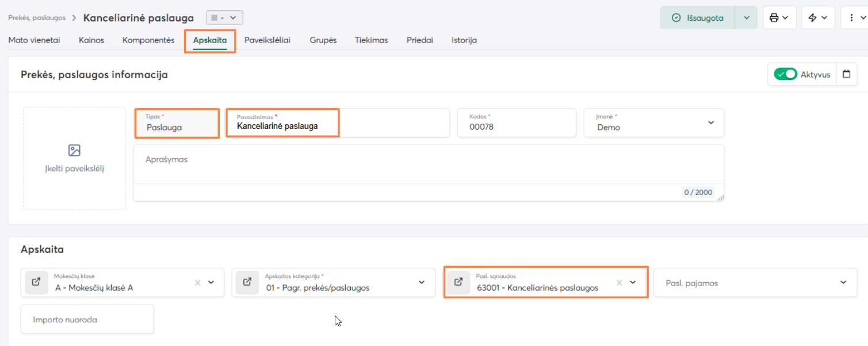Click the Importo nuoroda input field
This screenshot has height=346, width=868.
click(87, 320)
